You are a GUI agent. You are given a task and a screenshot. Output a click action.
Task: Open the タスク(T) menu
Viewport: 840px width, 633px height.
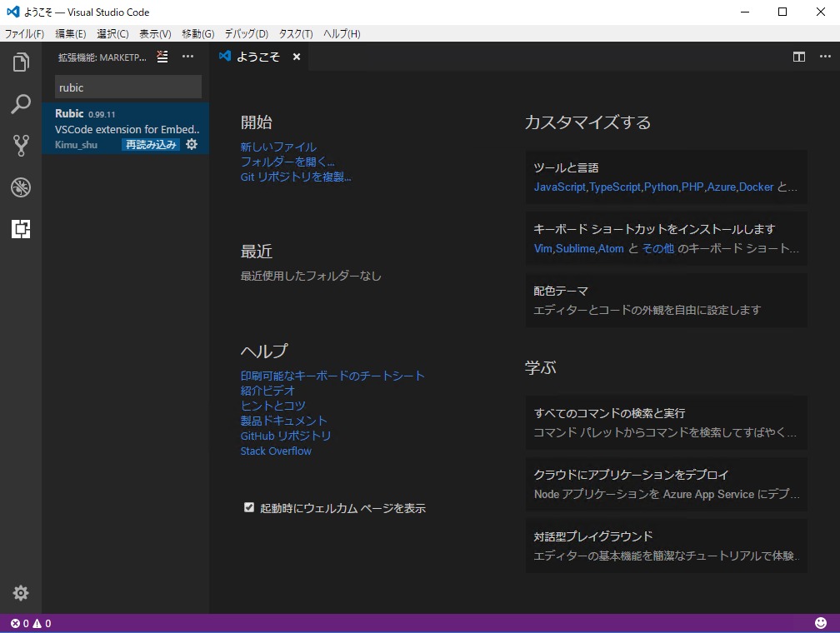(x=296, y=34)
